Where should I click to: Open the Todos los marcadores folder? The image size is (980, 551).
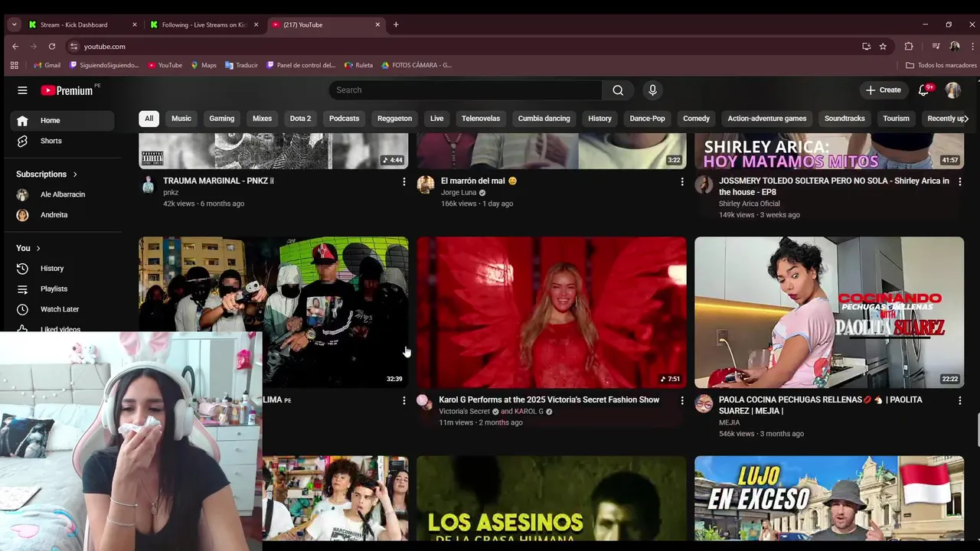[x=941, y=65]
